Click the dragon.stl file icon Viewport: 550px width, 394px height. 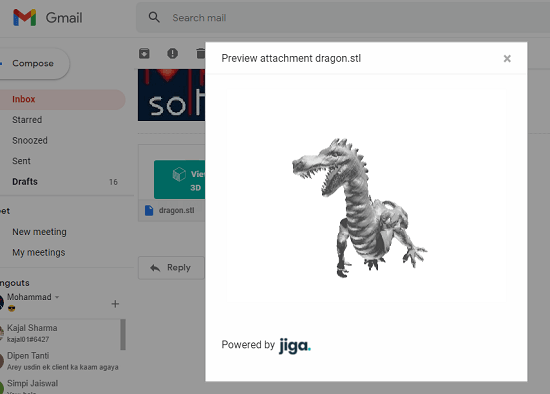(x=149, y=211)
